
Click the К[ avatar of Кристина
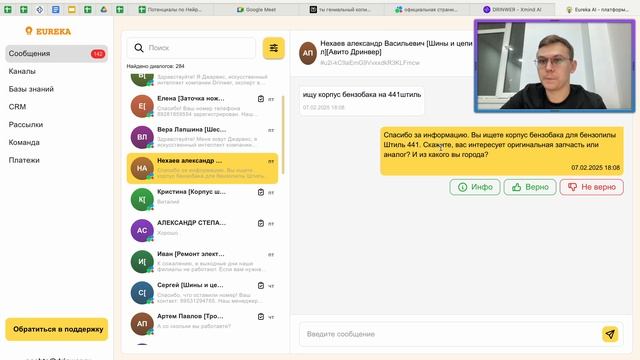click(x=142, y=199)
